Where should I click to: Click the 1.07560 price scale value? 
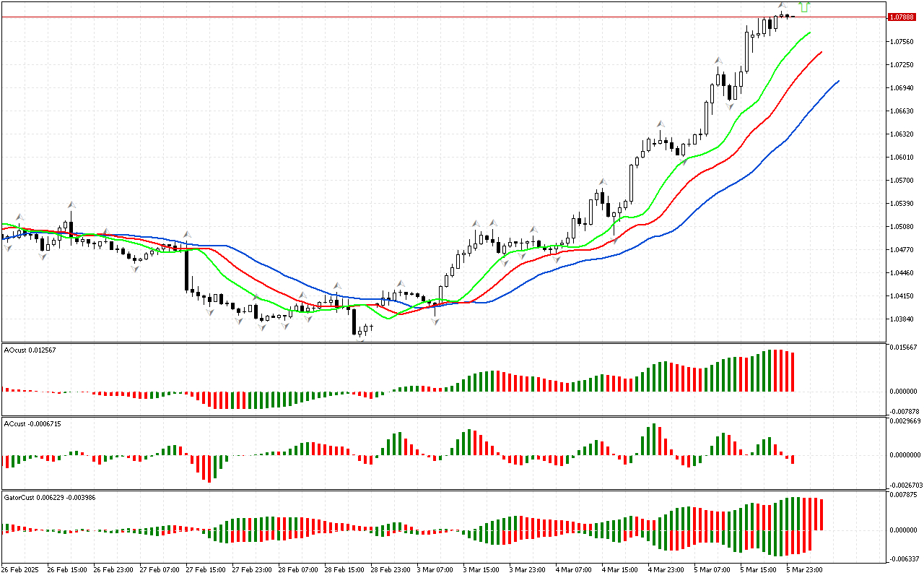pos(901,42)
